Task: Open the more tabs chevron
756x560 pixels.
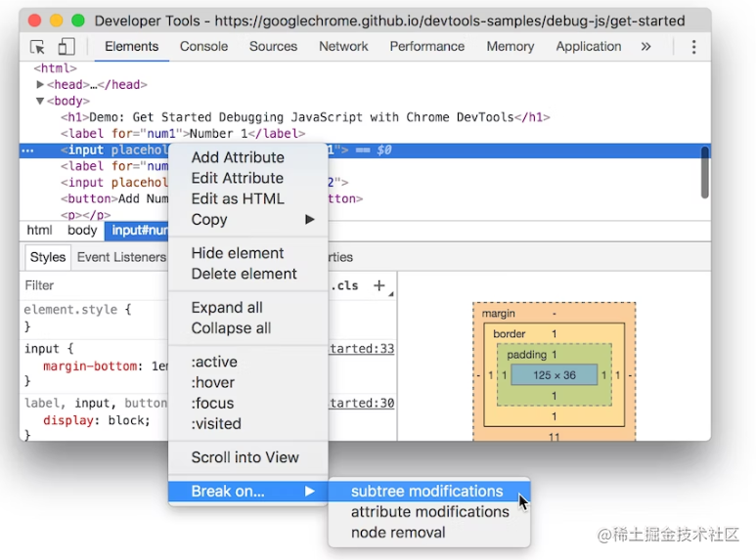Action: [x=645, y=46]
